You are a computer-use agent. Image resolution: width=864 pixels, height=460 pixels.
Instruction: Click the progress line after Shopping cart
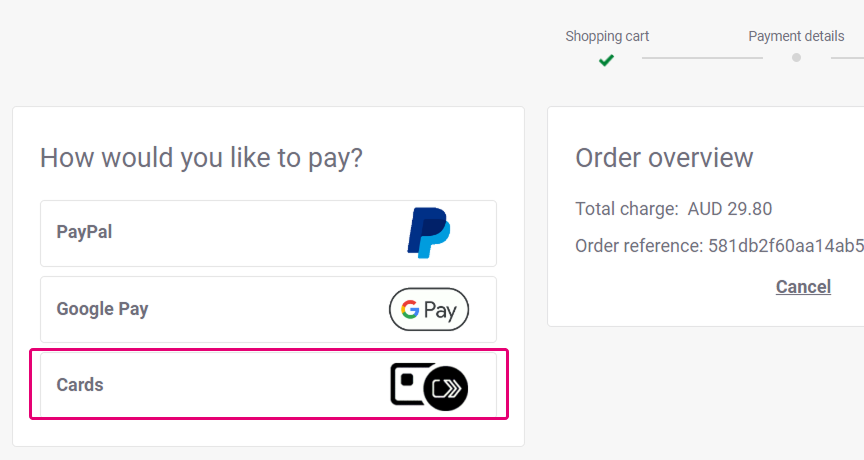[702, 58]
